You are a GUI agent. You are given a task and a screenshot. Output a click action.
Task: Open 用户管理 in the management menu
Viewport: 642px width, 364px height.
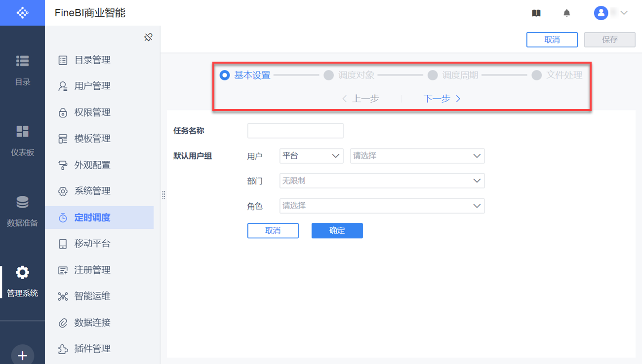[92, 86]
